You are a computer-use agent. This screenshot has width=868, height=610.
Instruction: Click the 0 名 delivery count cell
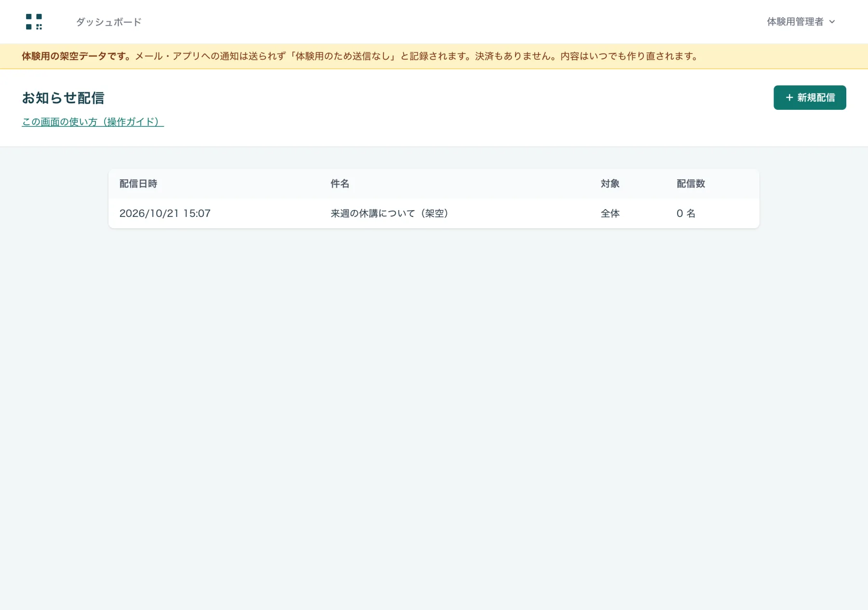point(686,213)
